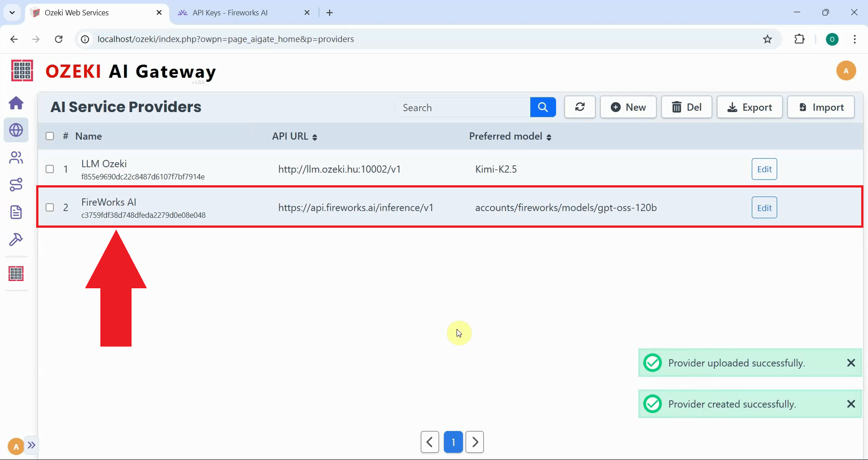Click the Search input field
This screenshot has width=868, height=460.
click(x=462, y=108)
